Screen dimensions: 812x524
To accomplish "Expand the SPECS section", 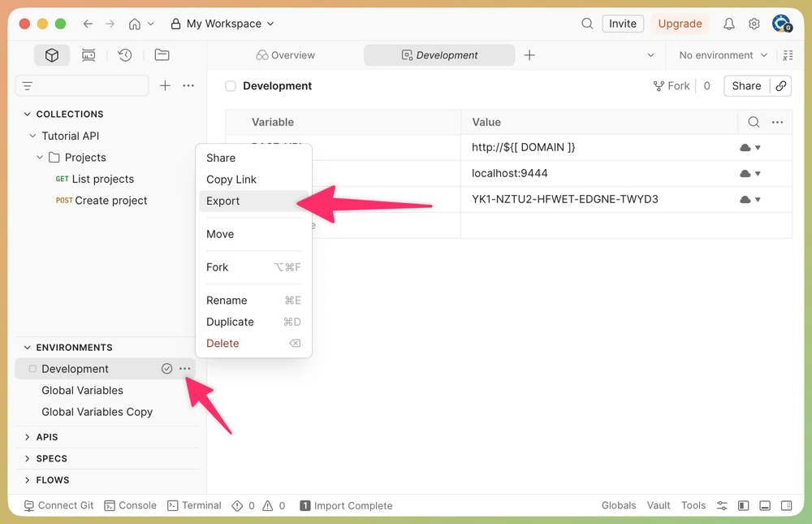I will point(28,459).
